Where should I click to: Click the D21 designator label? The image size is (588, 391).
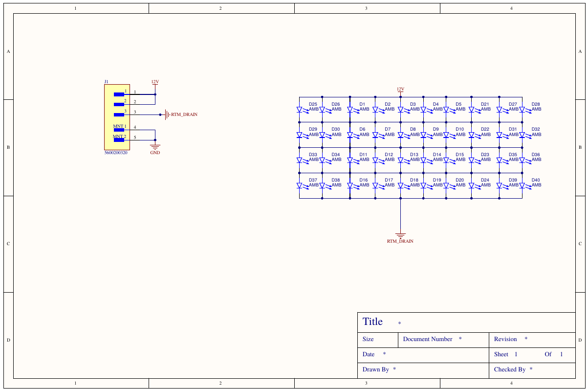coord(485,104)
